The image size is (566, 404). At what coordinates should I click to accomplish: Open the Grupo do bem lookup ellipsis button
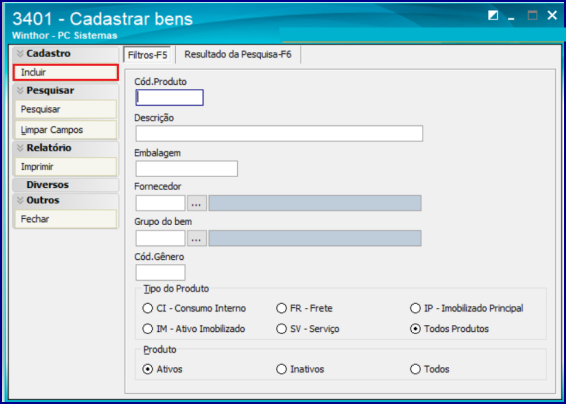pyautogui.click(x=197, y=238)
